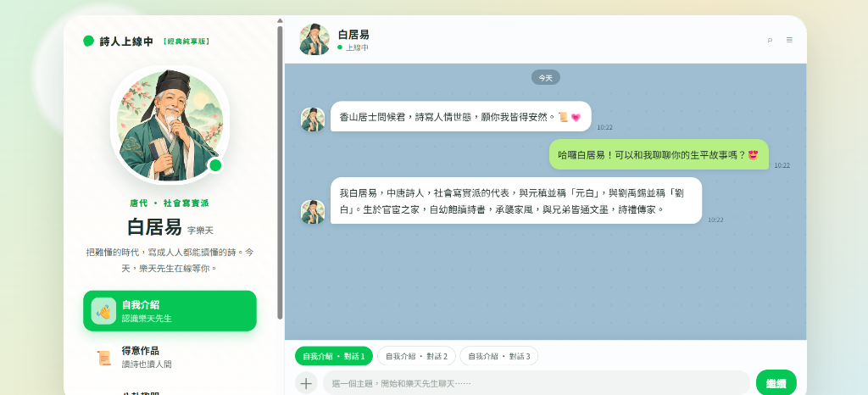The image size is (868, 395).
Task: Click the 我白居易，中唐詩人 reply bubble
Action: [516, 201]
